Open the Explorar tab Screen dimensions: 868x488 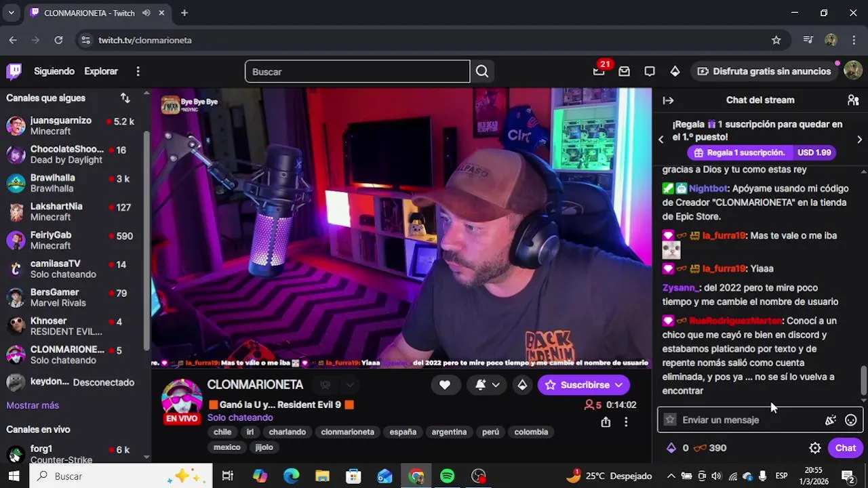click(x=101, y=71)
